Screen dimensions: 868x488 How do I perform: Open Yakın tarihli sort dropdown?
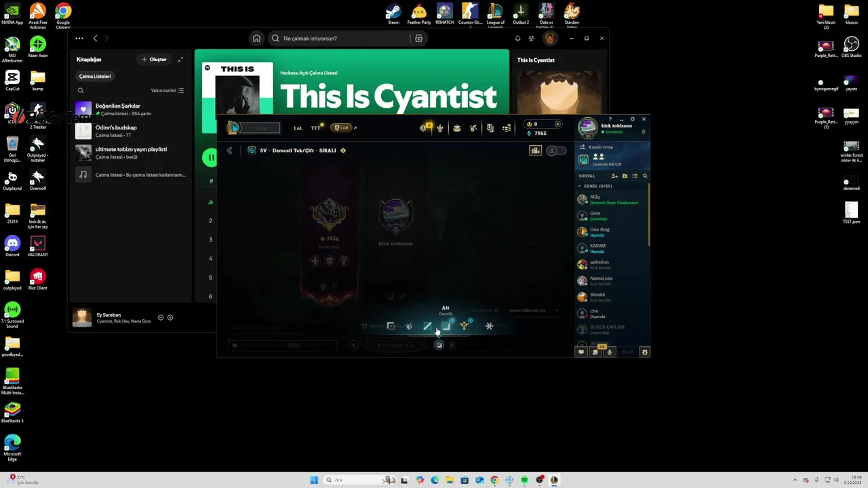[167, 90]
